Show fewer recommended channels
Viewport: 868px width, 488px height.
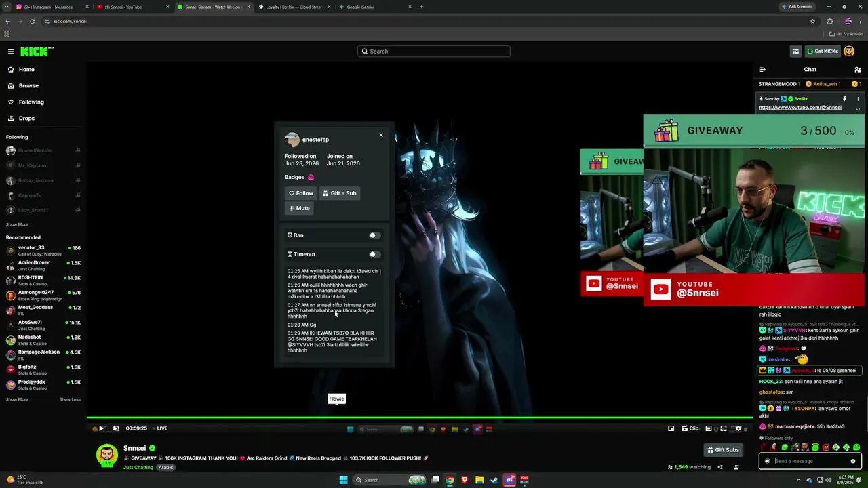[x=70, y=399]
